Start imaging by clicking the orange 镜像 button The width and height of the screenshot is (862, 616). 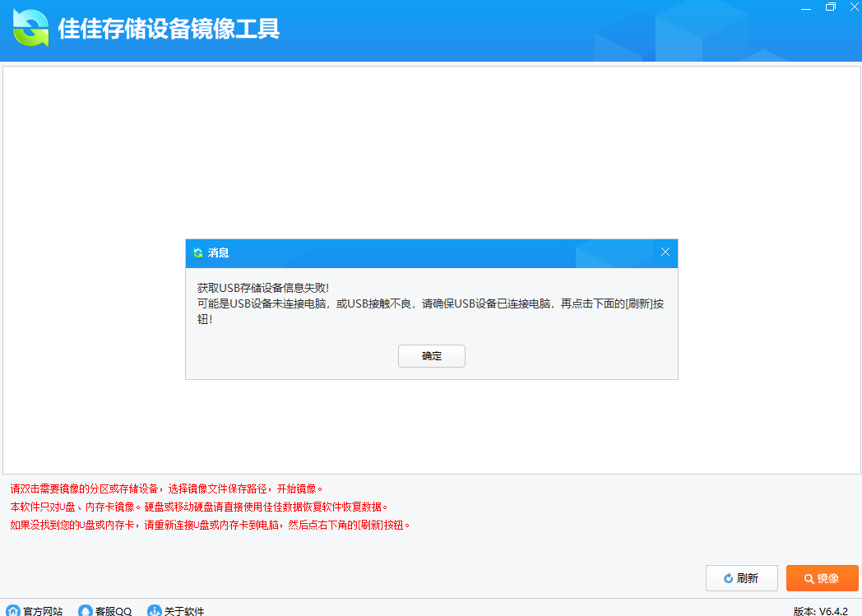[822, 578]
